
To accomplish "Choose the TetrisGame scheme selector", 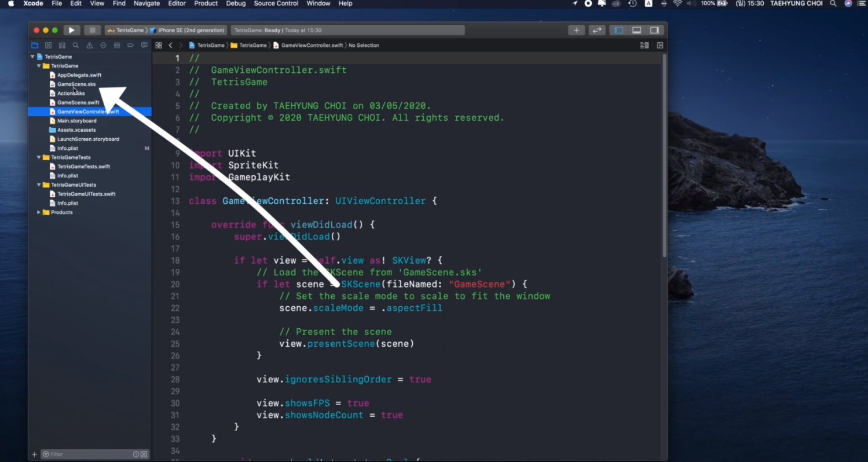I will click(x=126, y=30).
